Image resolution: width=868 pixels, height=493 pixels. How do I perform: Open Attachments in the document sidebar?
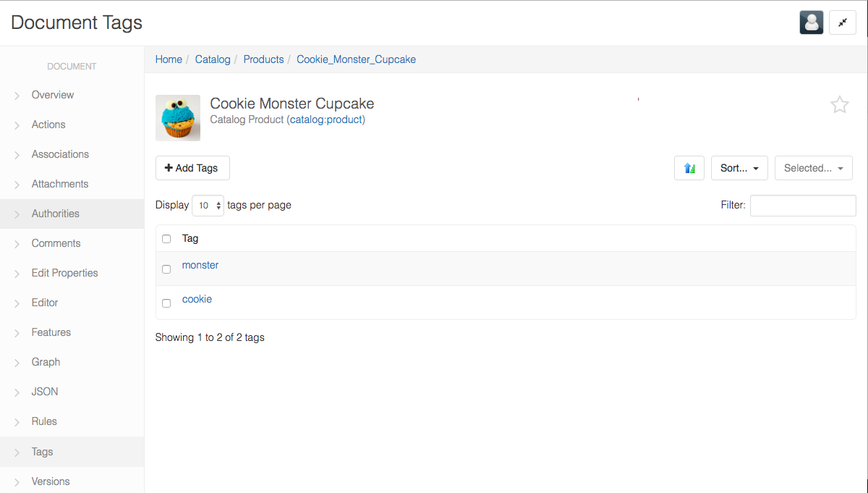[x=60, y=184]
